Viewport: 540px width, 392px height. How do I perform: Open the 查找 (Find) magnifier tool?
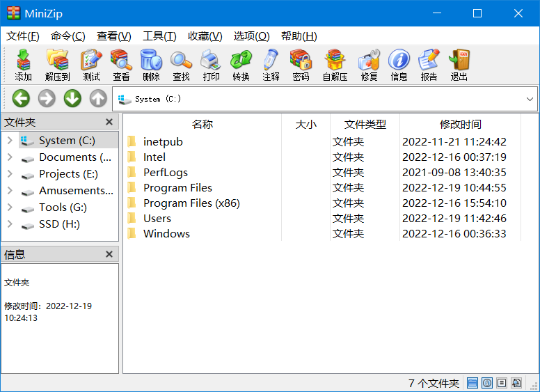[181, 65]
